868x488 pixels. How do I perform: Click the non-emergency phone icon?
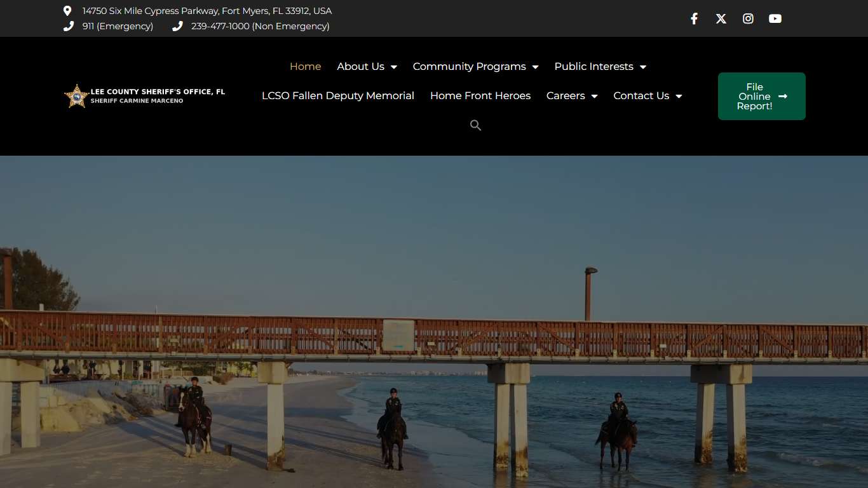(x=177, y=26)
